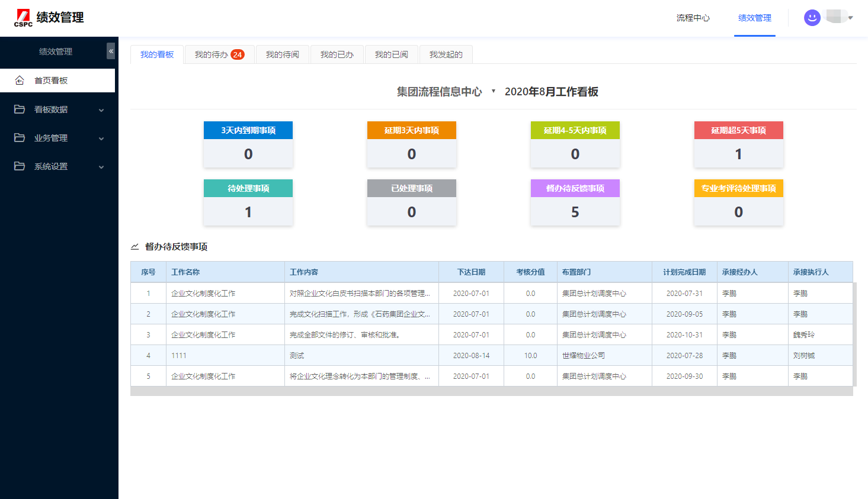Viewport: 868px width, 499px height.
Task: Open 流程中心 in the top navigation
Action: [x=693, y=18]
